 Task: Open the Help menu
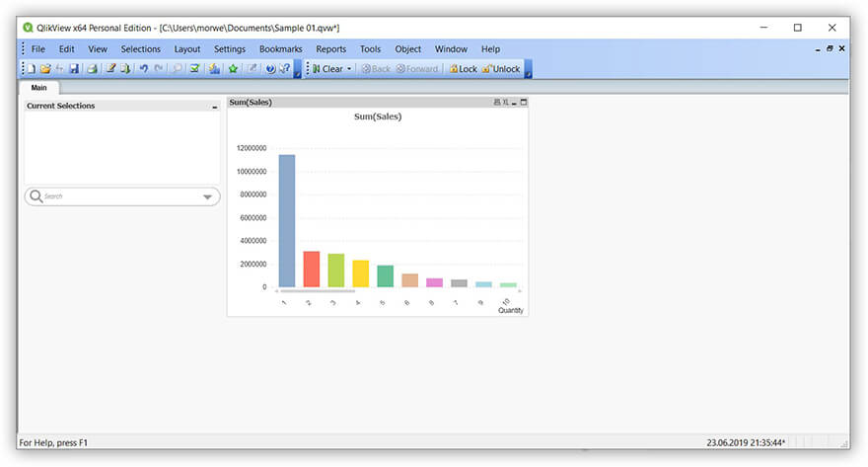coord(490,48)
